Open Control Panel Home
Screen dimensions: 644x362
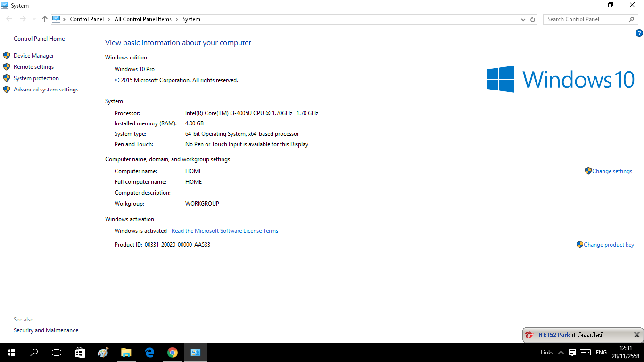point(39,39)
